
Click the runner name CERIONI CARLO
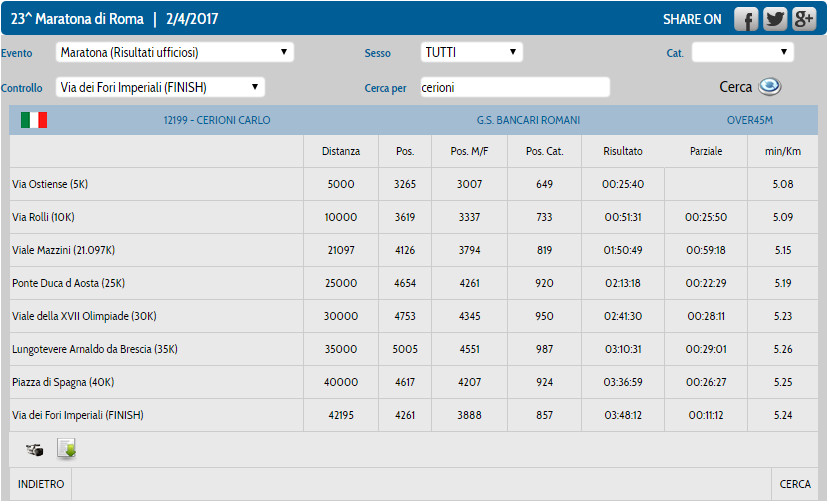click(x=217, y=120)
